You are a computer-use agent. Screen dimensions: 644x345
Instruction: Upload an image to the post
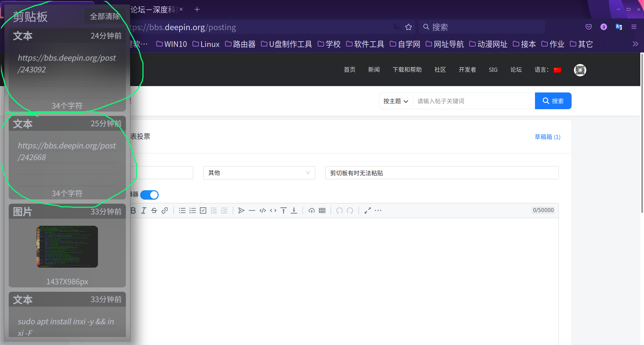pos(312,210)
